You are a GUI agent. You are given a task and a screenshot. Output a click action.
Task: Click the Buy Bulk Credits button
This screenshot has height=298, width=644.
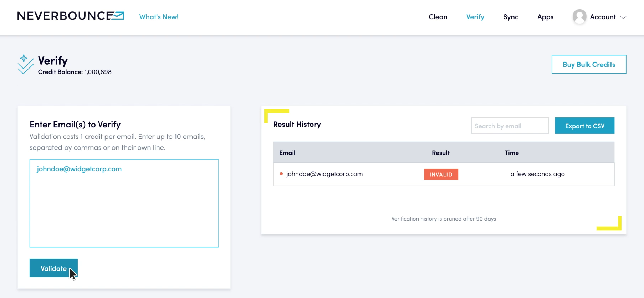589,64
